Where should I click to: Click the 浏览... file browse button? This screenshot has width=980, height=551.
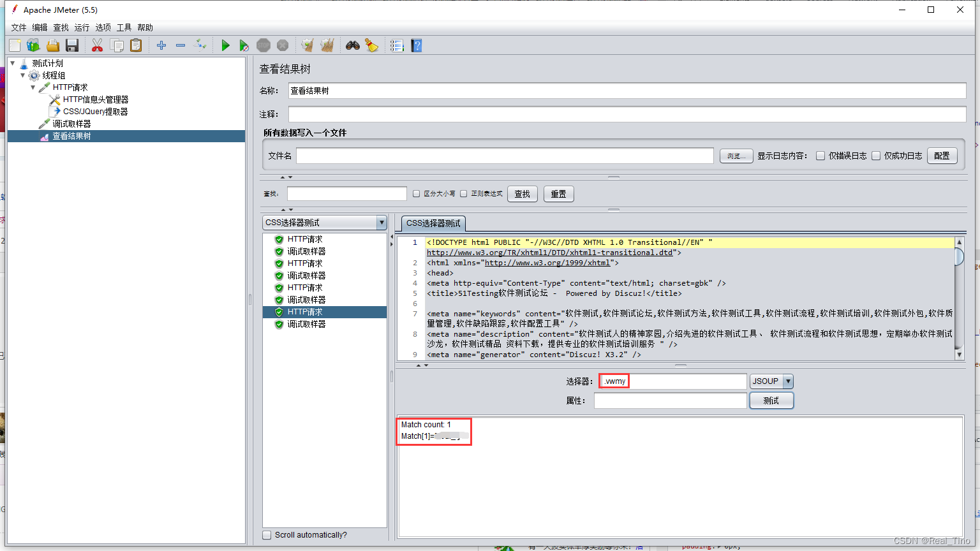pyautogui.click(x=736, y=156)
